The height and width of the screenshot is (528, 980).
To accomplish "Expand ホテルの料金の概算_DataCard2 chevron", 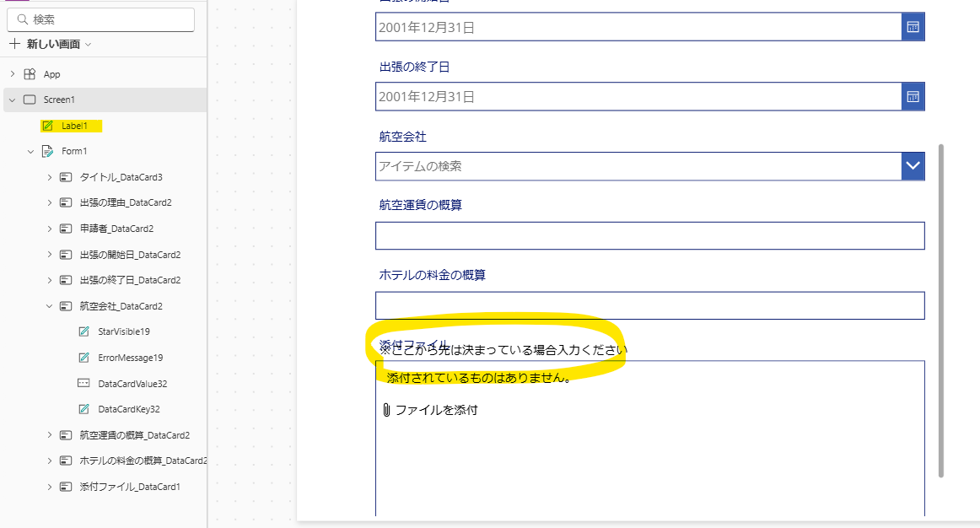I will [x=49, y=461].
